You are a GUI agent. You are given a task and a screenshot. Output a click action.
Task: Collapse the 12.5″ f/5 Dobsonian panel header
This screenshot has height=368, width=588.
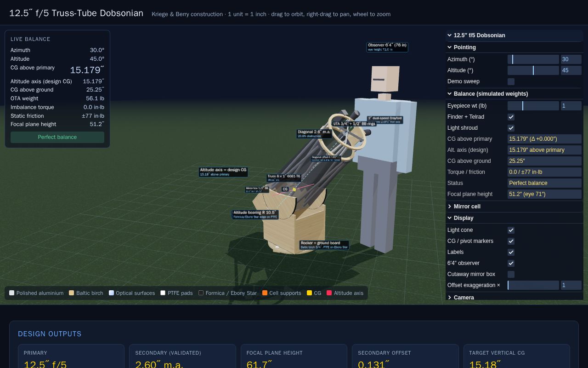point(514,35)
